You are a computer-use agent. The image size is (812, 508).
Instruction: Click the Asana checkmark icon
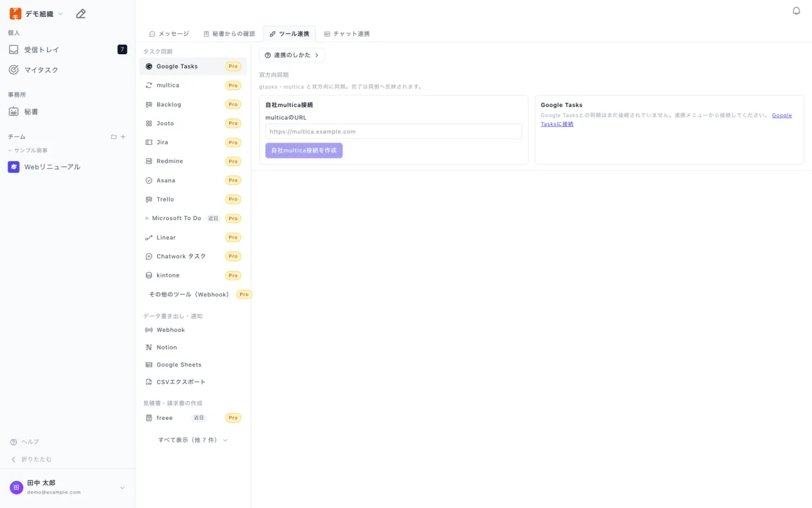pyautogui.click(x=149, y=180)
